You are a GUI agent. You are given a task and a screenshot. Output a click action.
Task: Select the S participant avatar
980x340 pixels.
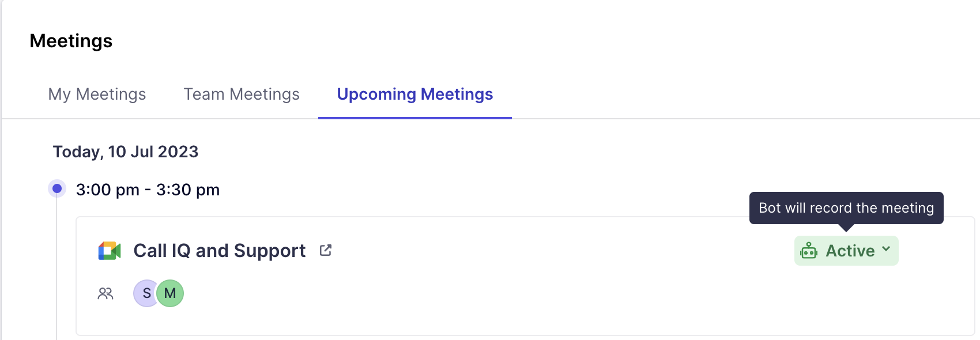(x=145, y=293)
